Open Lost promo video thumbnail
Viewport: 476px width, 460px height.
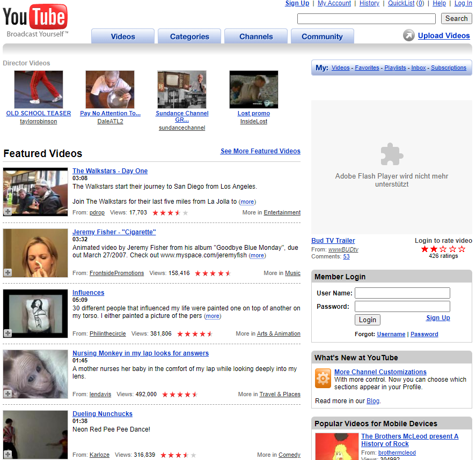point(254,90)
